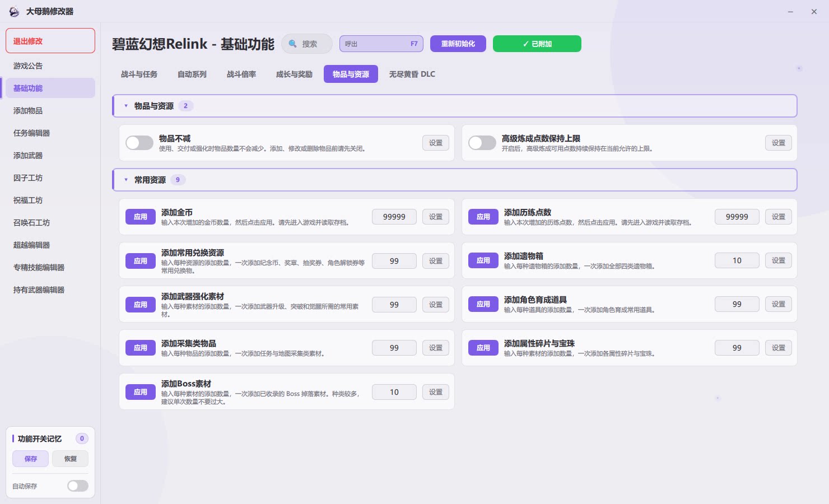Click the 添加Boss素材 quantity field

394,392
